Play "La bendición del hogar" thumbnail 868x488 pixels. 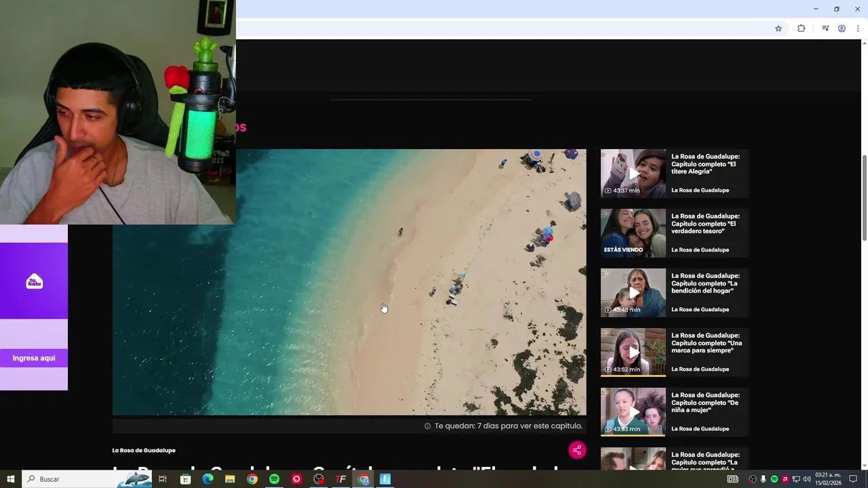click(633, 293)
